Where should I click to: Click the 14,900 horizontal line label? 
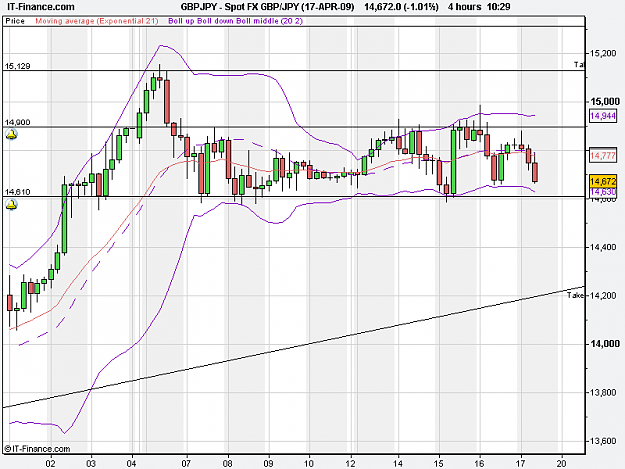(18, 122)
